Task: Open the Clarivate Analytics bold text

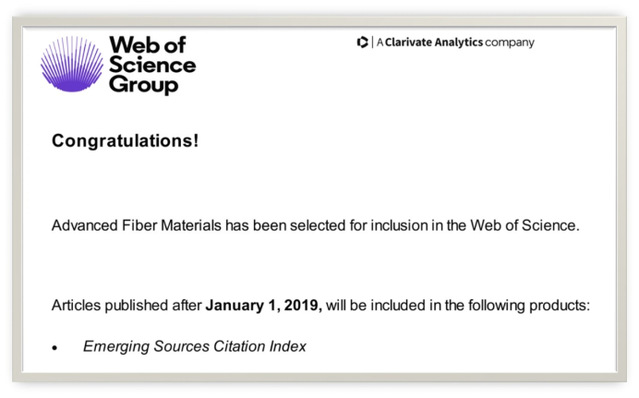Action: point(434,42)
